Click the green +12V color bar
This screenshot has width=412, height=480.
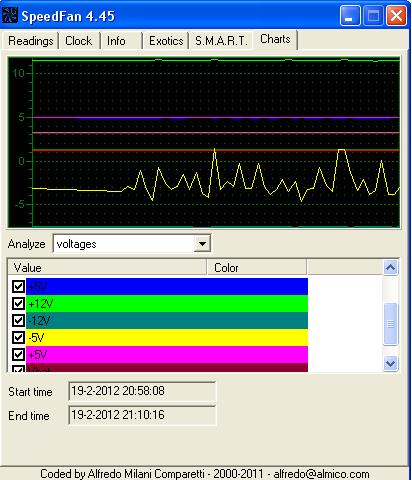(167, 303)
